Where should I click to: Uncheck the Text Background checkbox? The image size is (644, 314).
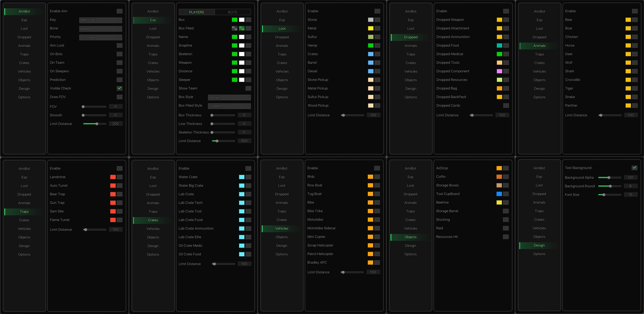tap(635, 168)
